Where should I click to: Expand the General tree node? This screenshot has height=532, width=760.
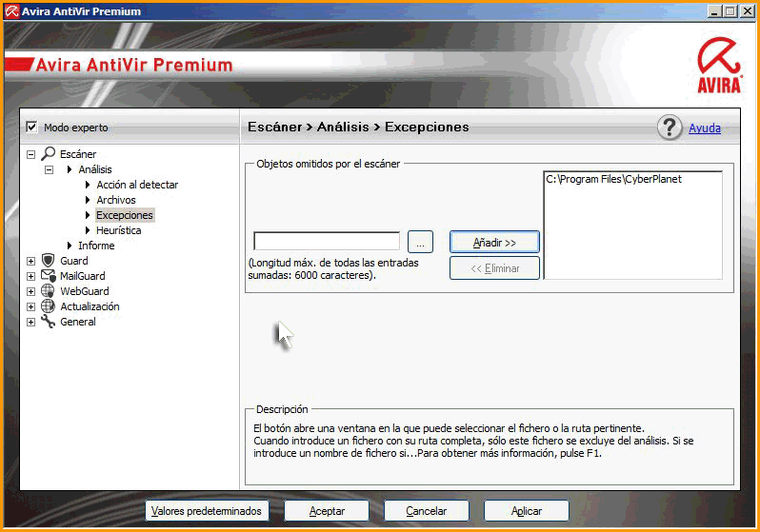tap(31, 323)
